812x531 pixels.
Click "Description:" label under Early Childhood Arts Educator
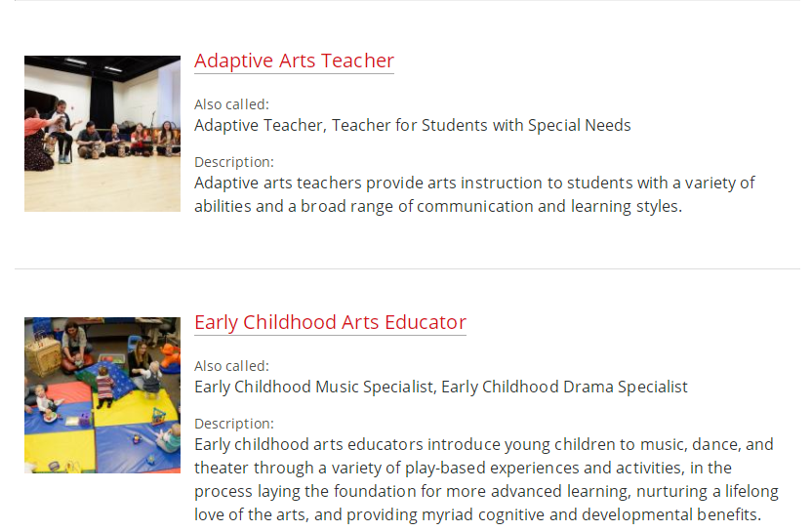point(234,424)
